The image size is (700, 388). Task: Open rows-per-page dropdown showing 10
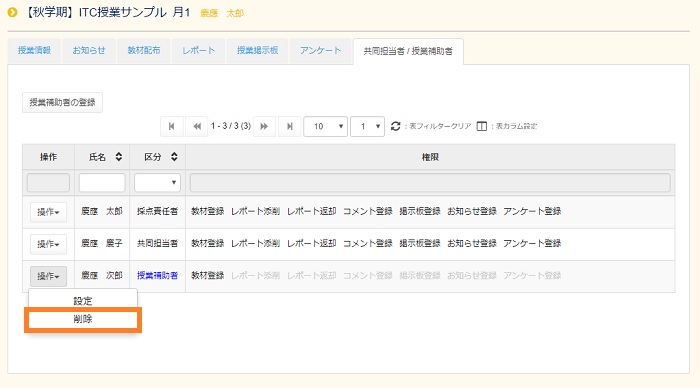325,126
